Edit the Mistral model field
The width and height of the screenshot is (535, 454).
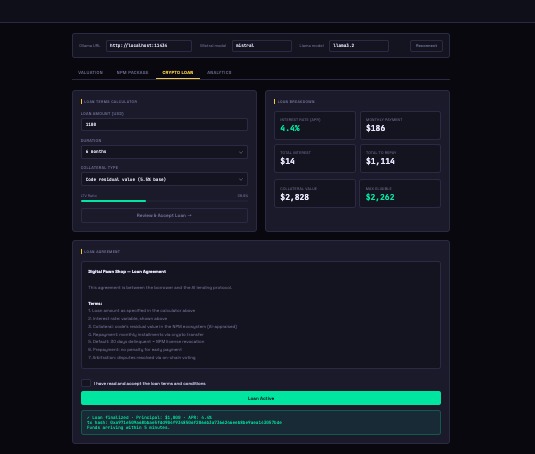[x=262, y=46]
